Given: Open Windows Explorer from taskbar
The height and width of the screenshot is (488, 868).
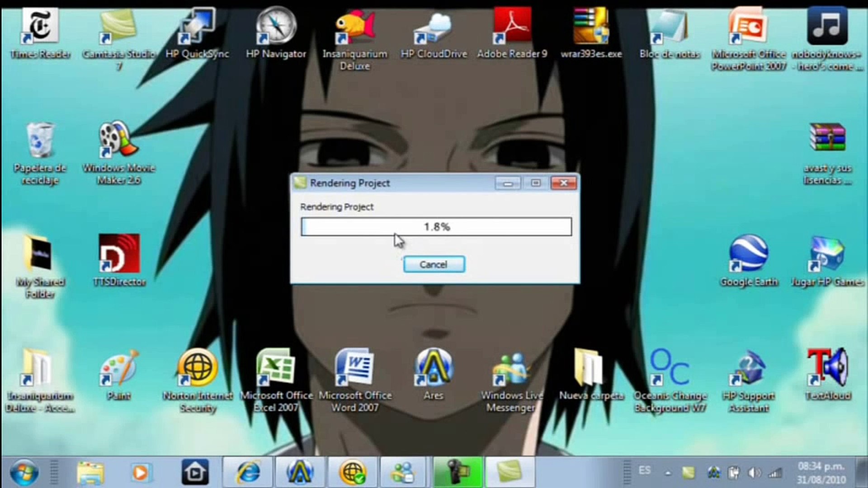Looking at the screenshot, I should coord(90,473).
